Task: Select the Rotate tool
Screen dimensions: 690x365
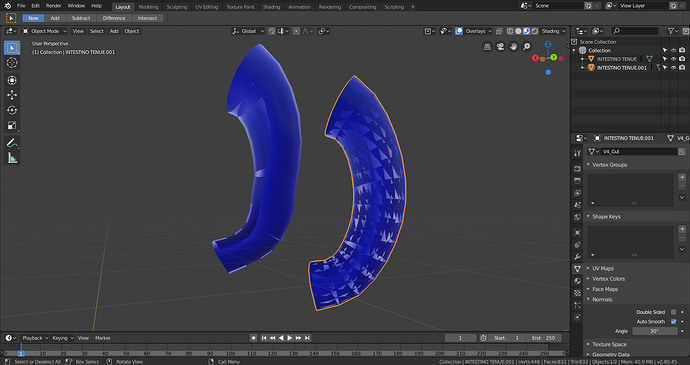Action: 12,110
